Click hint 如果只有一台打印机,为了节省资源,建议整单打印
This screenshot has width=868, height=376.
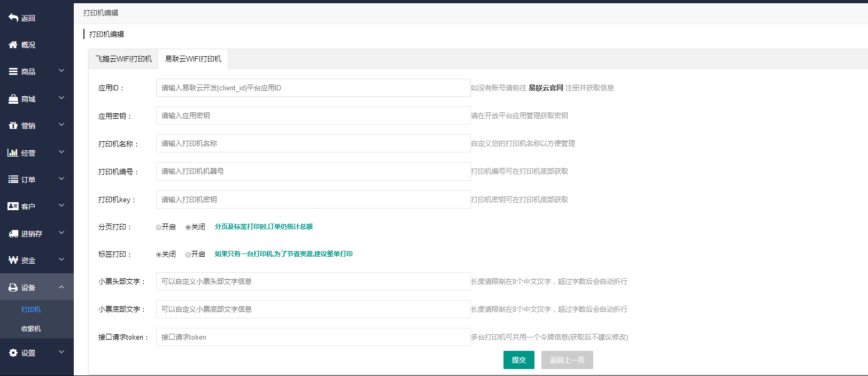point(284,254)
